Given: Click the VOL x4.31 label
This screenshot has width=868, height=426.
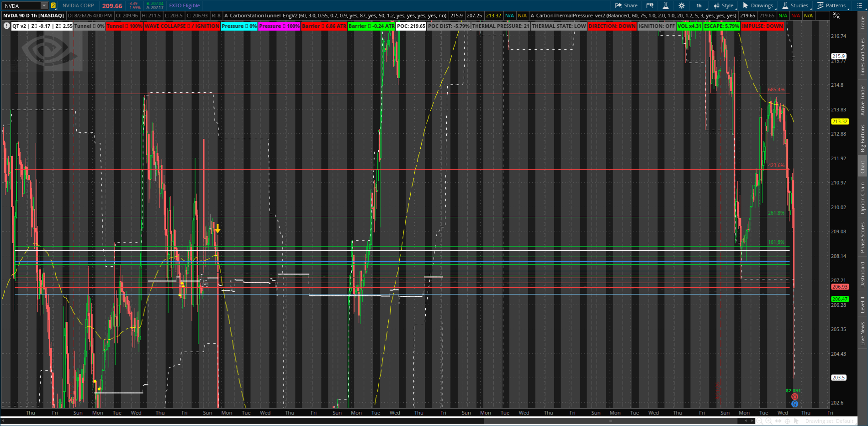Looking at the screenshot, I should [x=689, y=26].
